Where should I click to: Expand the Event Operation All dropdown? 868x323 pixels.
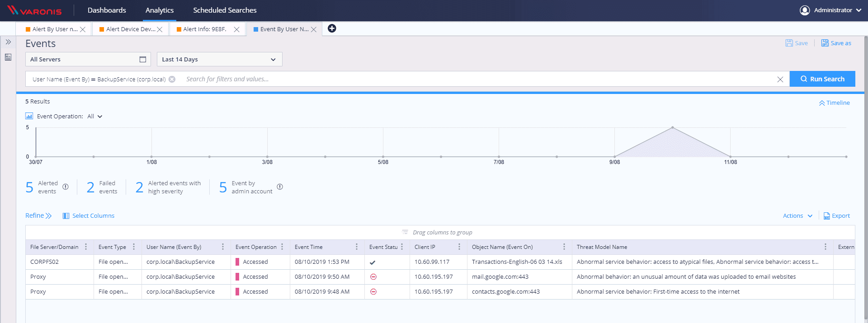coord(95,117)
